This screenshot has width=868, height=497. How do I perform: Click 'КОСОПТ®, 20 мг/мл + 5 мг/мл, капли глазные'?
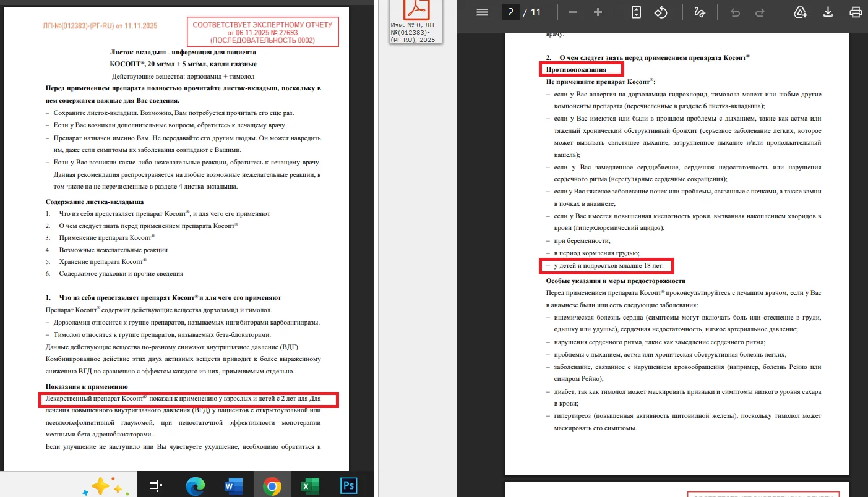click(183, 64)
